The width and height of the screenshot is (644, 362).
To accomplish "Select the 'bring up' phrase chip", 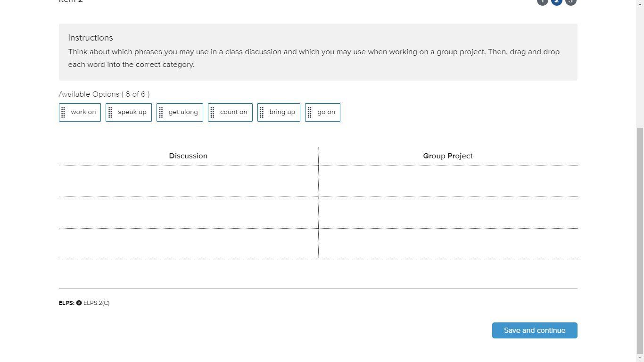I will pos(282,112).
